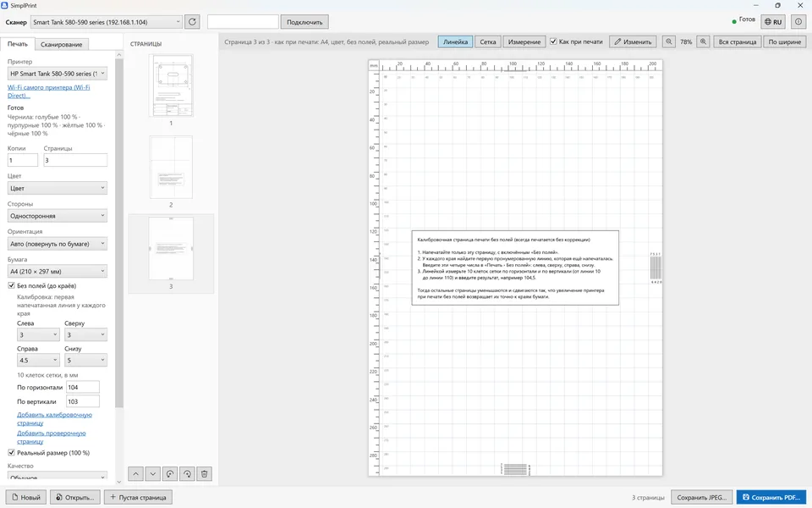Screen dimensions: 812x508
Task: Zoom in the page preview
Action: 703,42
